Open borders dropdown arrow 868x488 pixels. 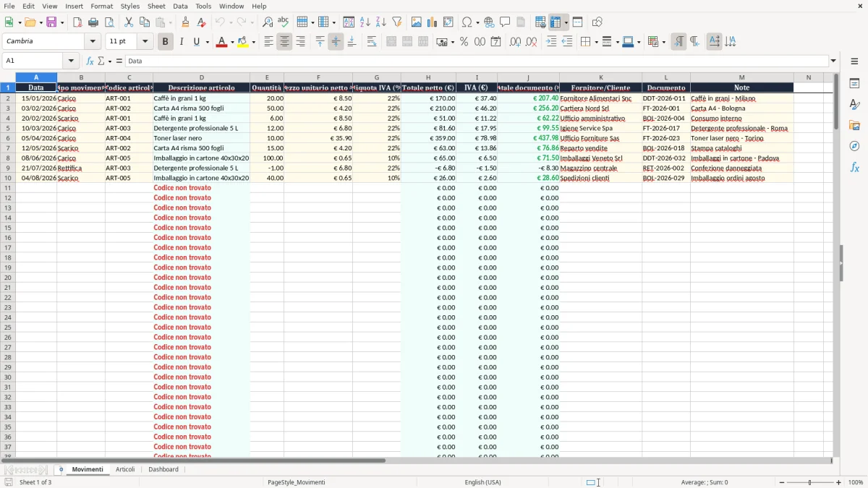click(596, 42)
